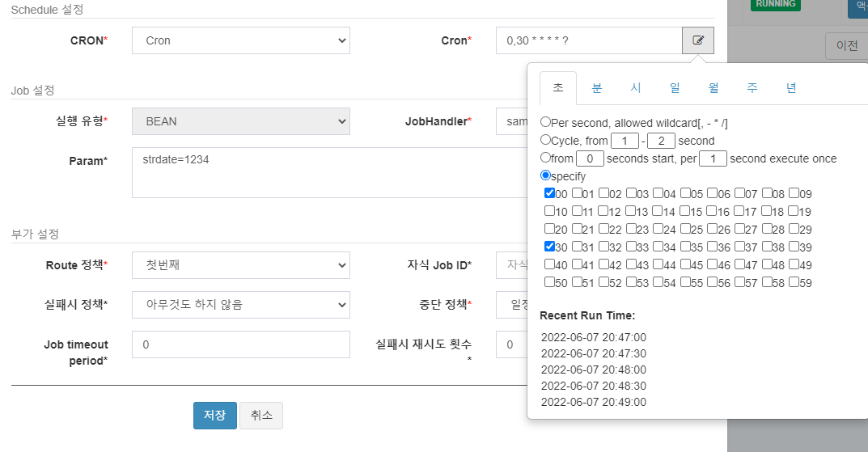
Task: Click the 실패시 재시도 횟수 field
Action: click(512, 344)
